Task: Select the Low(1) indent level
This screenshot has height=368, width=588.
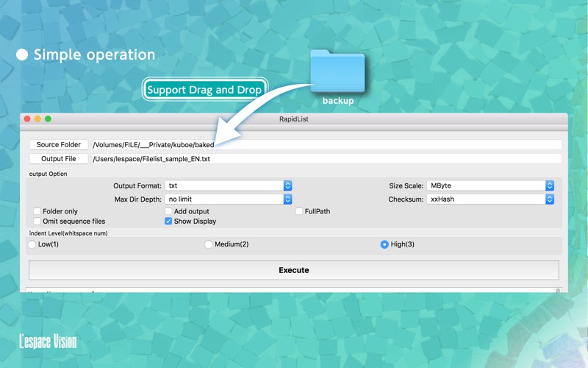Action: (32, 244)
